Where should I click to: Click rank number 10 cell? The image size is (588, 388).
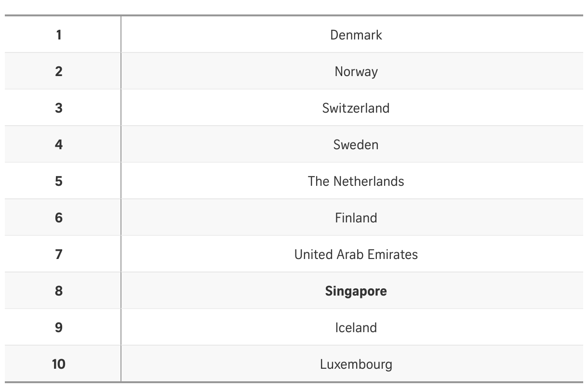pos(59,364)
